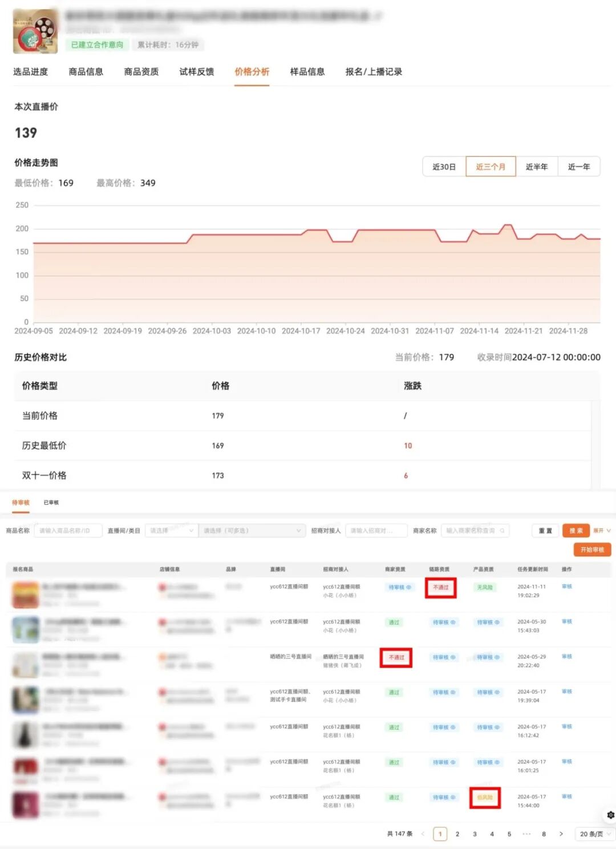616x849 pixels.
Task: Open the 样品信息 tab
Action: point(306,71)
